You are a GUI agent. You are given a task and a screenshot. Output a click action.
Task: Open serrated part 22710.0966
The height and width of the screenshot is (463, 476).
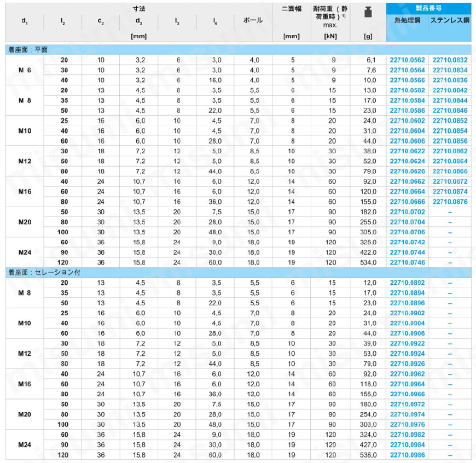click(408, 394)
